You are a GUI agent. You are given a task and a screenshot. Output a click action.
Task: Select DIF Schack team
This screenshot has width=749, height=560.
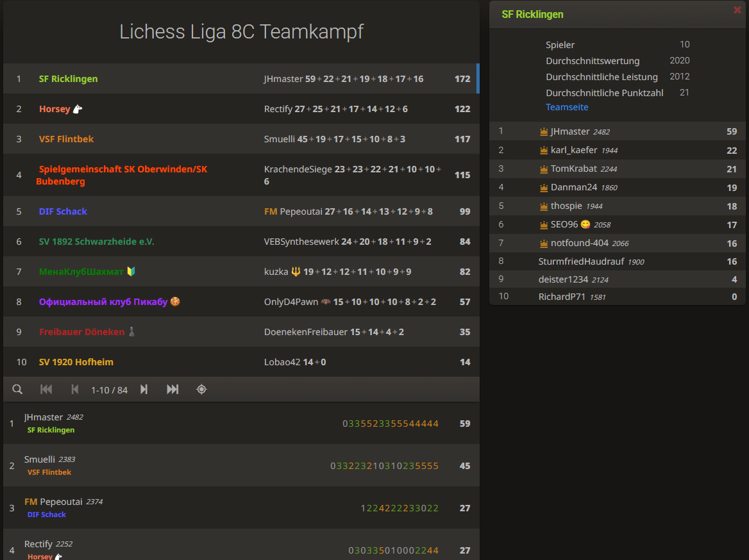(x=63, y=211)
